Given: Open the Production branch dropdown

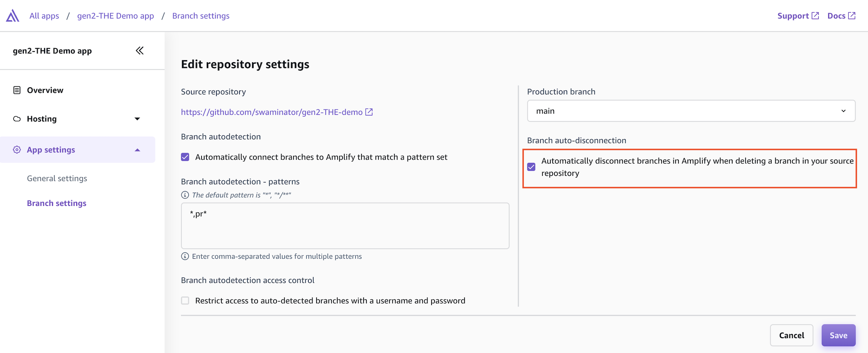Looking at the screenshot, I should click(691, 111).
